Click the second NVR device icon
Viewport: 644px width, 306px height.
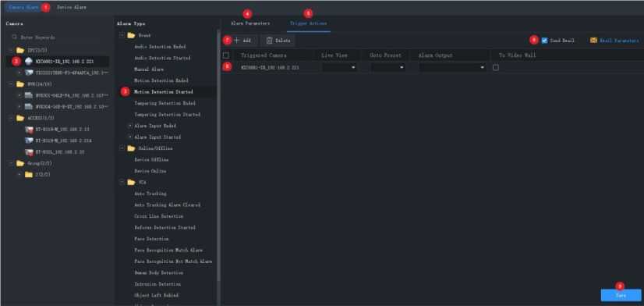coord(28,106)
